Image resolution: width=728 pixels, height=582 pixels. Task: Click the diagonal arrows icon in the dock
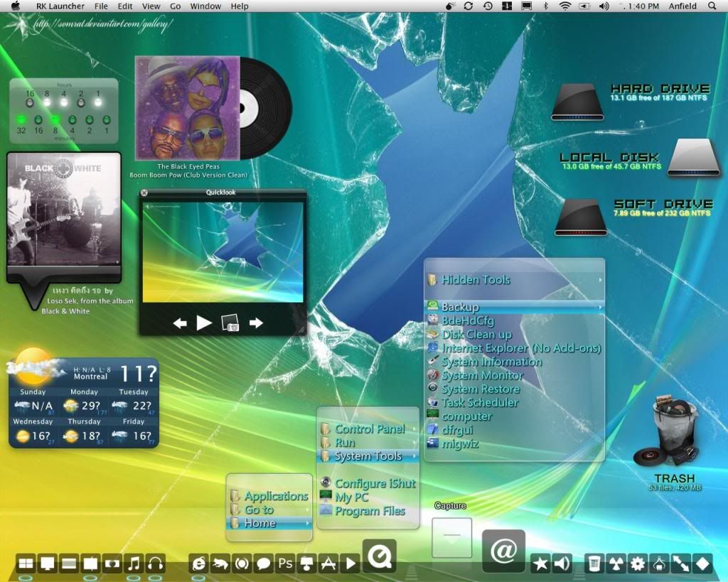coord(681,564)
